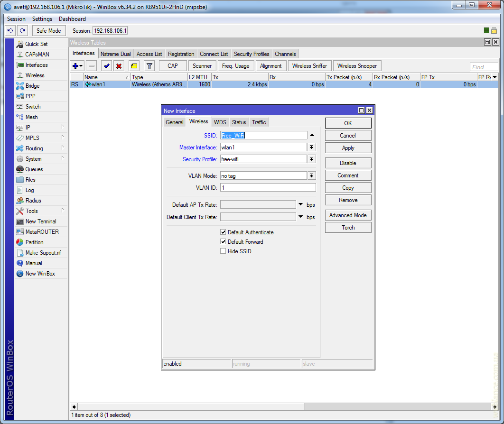The image size is (504, 424).
Task: Open the VLAN Mode dropdown
Action: coord(312,175)
